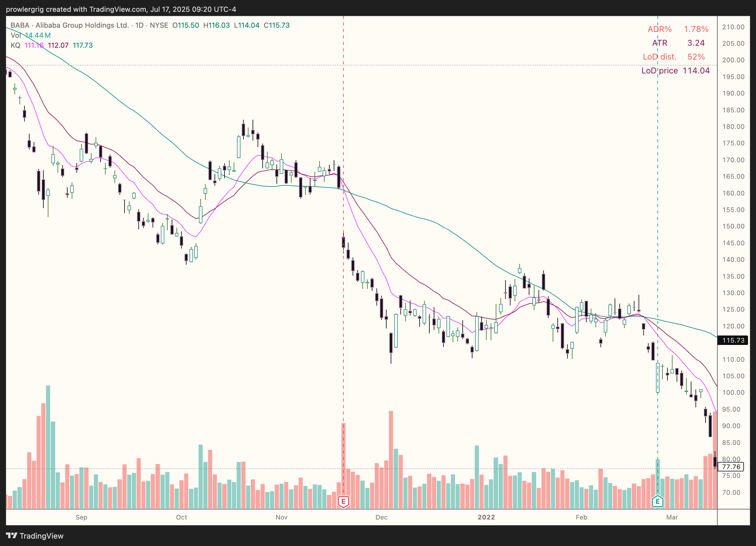Click the Feb label on time axis
Image resolution: width=756 pixels, height=546 pixels.
point(581,517)
